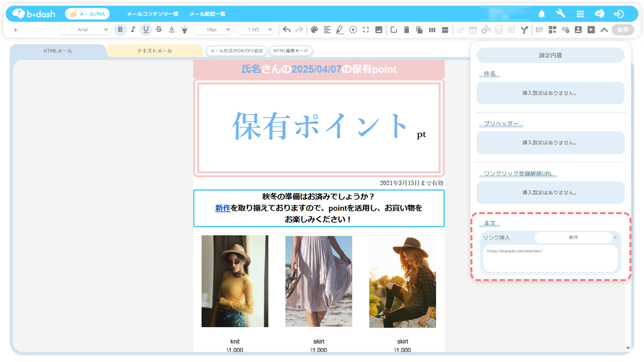Click the メール形式のON/OFF設定 button
Image resolution: width=644 pixels, height=362 pixels.
236,51
